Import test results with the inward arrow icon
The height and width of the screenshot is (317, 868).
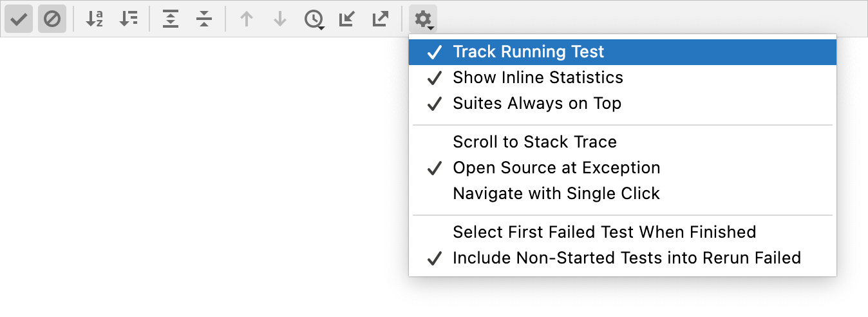coord(347,19)
